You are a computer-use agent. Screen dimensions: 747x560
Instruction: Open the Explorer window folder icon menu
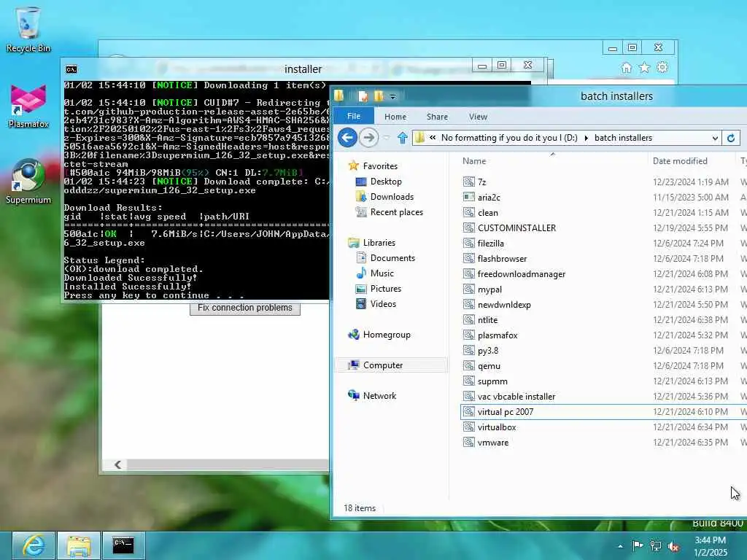[x=338, y=96]
